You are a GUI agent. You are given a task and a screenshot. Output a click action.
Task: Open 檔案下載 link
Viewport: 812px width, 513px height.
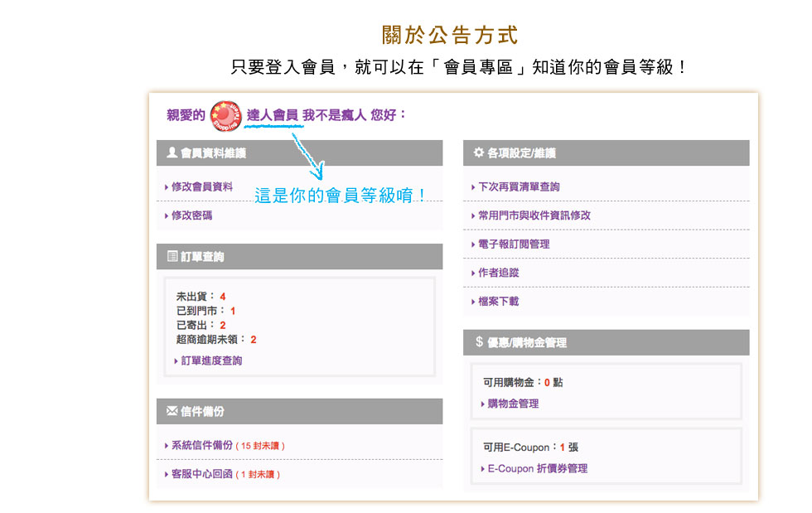pos(499,302)
